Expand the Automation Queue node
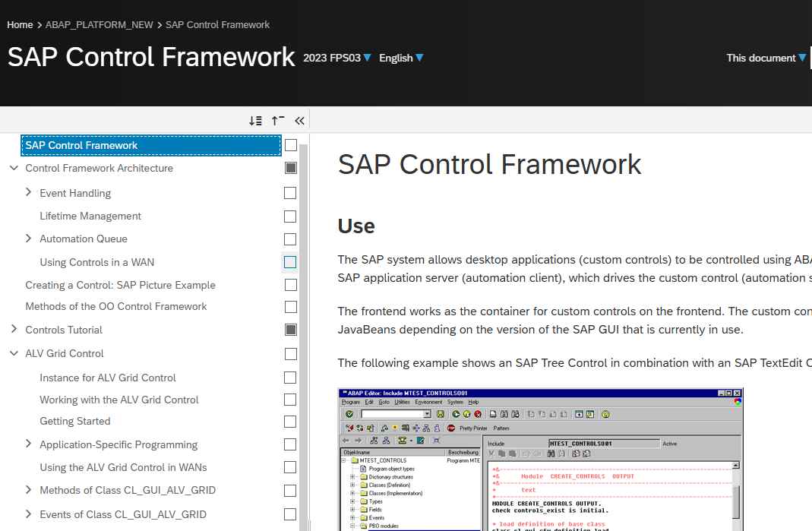Image resolution: width=812 pixels, height=531 pixels. pos(28,239)
